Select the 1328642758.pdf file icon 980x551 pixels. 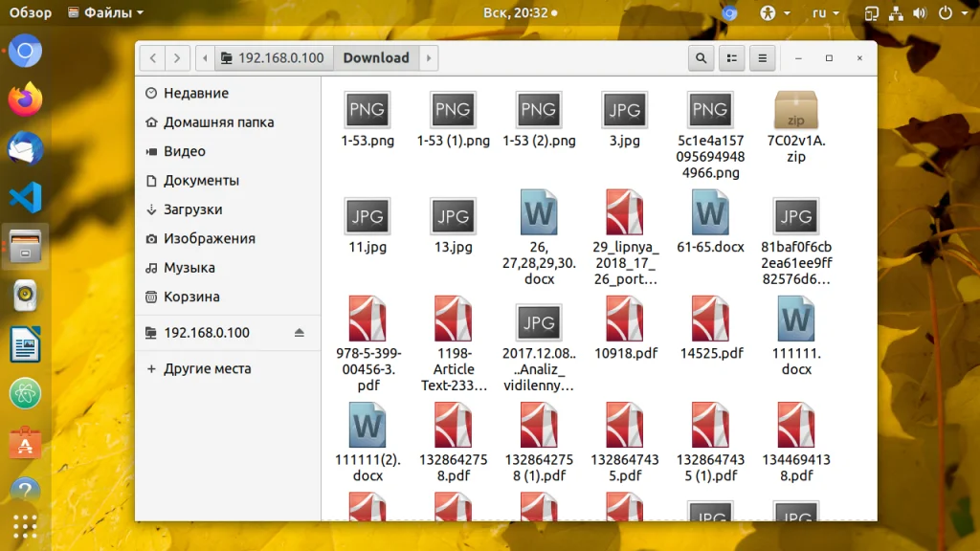pos(453,425)
